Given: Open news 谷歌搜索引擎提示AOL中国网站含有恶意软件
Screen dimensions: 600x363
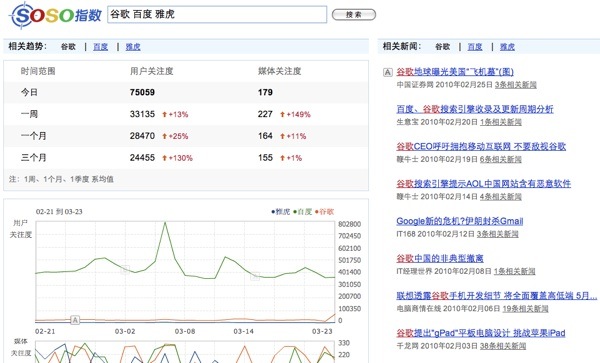Looking at the screenshot, I should (483, 184).
